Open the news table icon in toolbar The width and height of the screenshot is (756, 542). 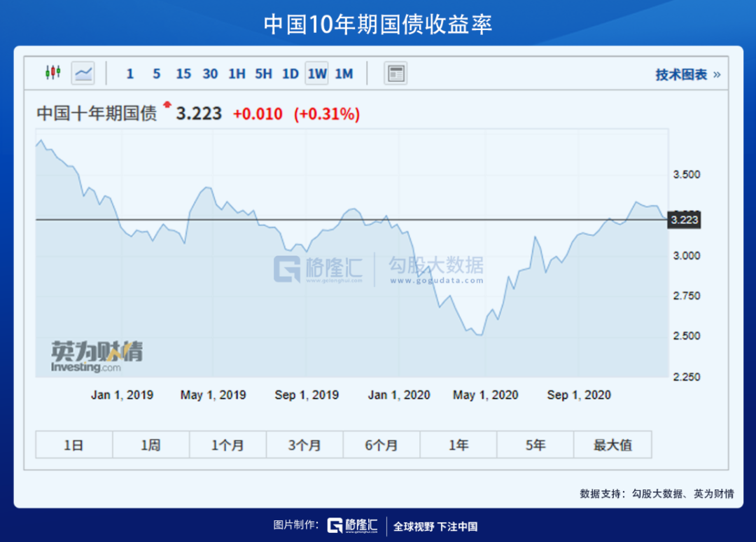coord(395,74)
